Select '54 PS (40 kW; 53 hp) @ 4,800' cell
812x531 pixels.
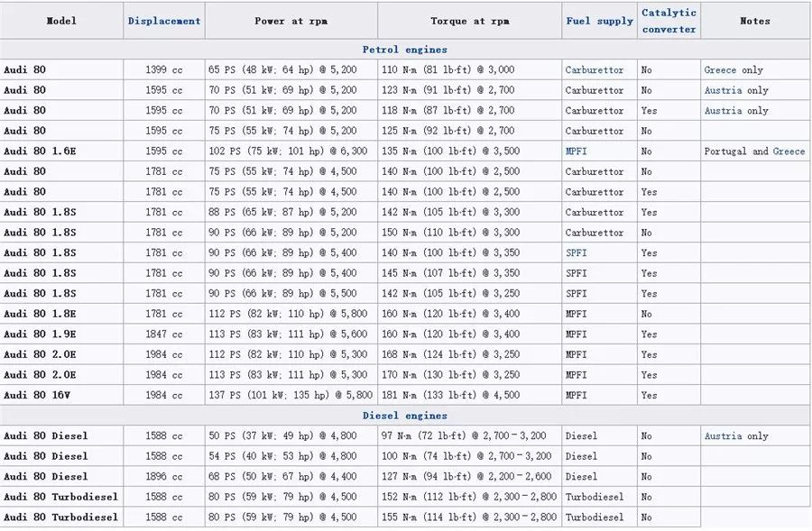(291, 456)
